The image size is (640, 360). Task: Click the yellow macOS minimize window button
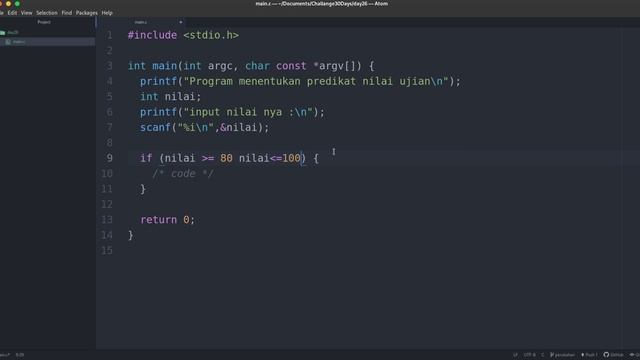tap(8, 4)
